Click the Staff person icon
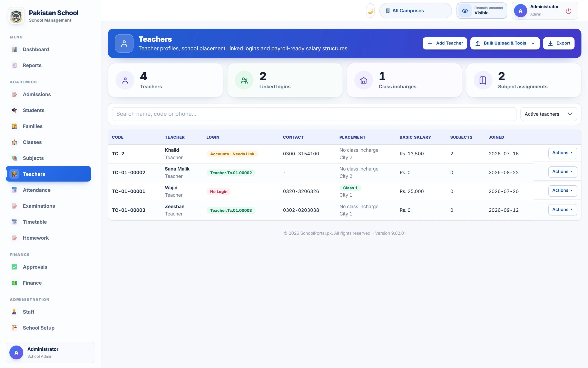Image resolution: width=588 pixels, height=368 pixels. click(x=14, y=312)
